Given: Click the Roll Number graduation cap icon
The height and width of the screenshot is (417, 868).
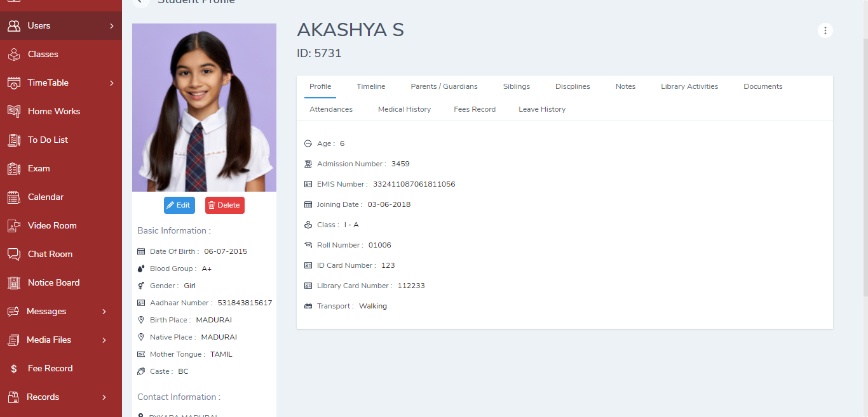Looking at the screenshot, I should point(308,246).
